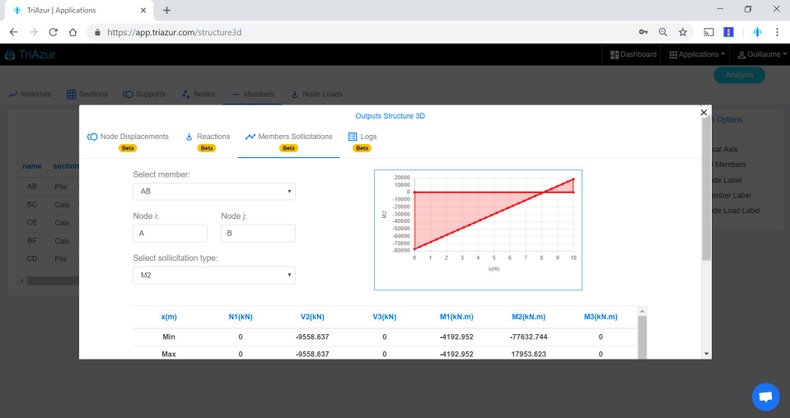Viewport: 790px width, 418px height.
Task: Click the zoom magnifier icon in address bar
Action: click(663, 32)
